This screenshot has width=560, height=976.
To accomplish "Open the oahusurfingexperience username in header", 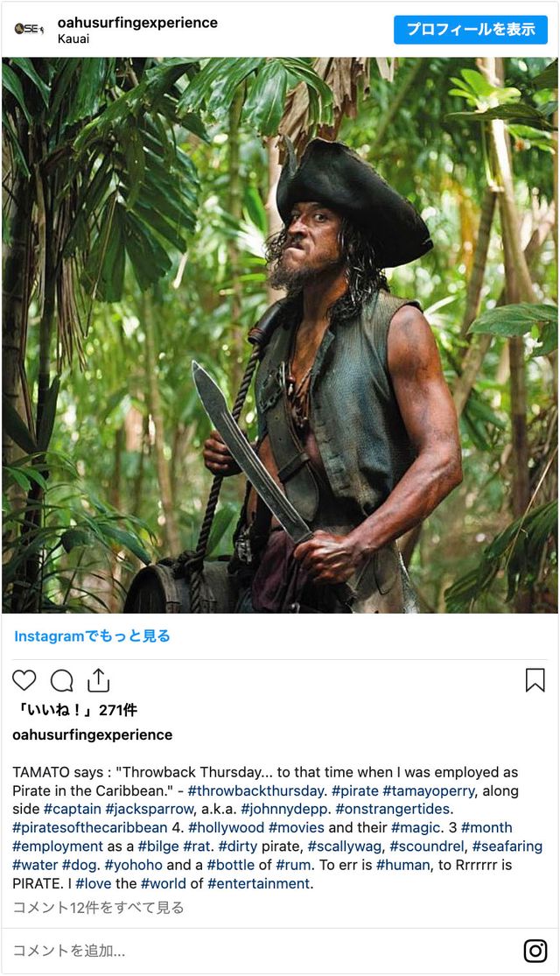I will click(x=137, y=23).
